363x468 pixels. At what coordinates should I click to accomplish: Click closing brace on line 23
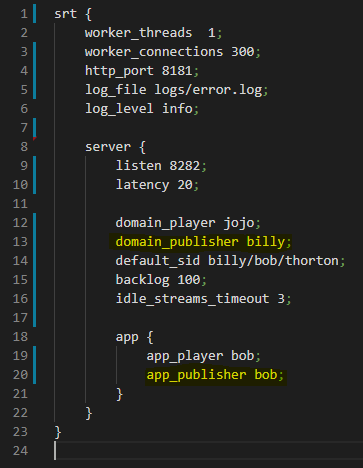pos(58,432)
